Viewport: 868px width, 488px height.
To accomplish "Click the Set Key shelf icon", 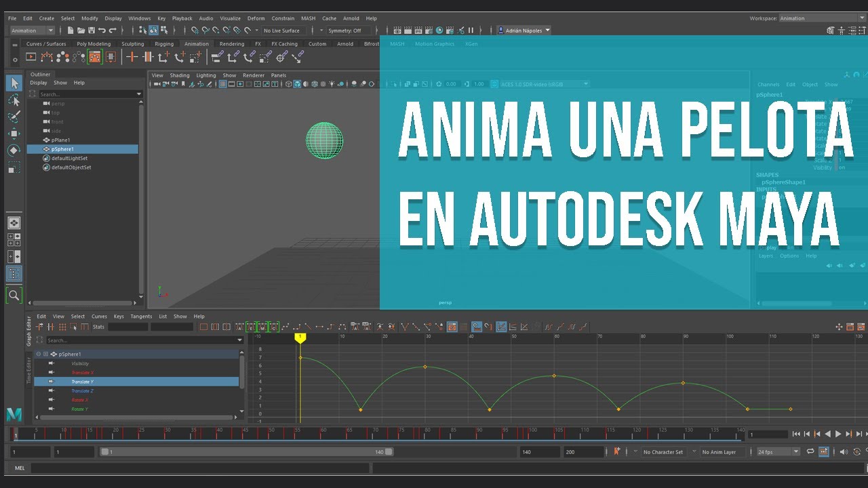I will [132, 57].
